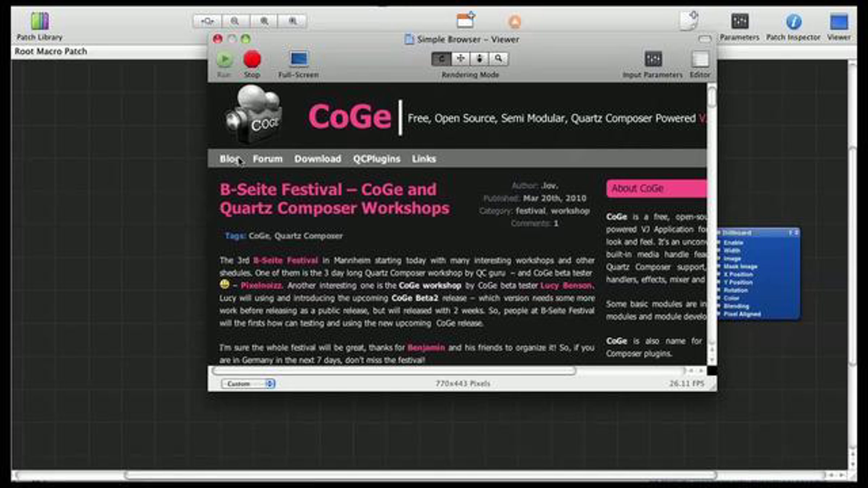Zoom in the editor with the plus magnifier
This screenshot has height=488, width=868.
pos(264,21)
